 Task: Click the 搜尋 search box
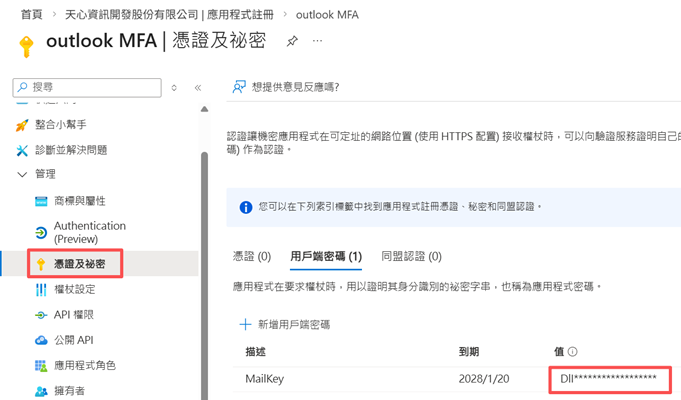[x=90, y=88]
